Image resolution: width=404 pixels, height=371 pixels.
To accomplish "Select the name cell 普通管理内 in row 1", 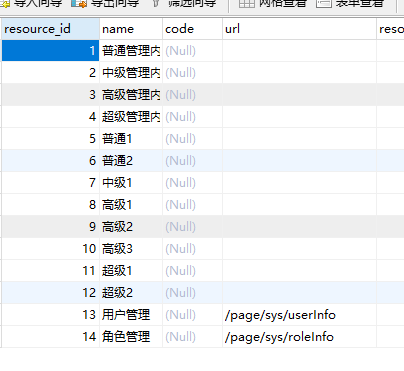I will 131,51.
